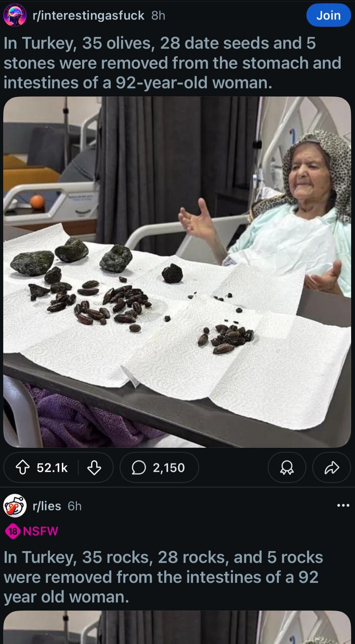The height and width of the screenshot is (644, 355).
Task: Open the r/lies subreddit name link
Action: [x=47, y=506]
